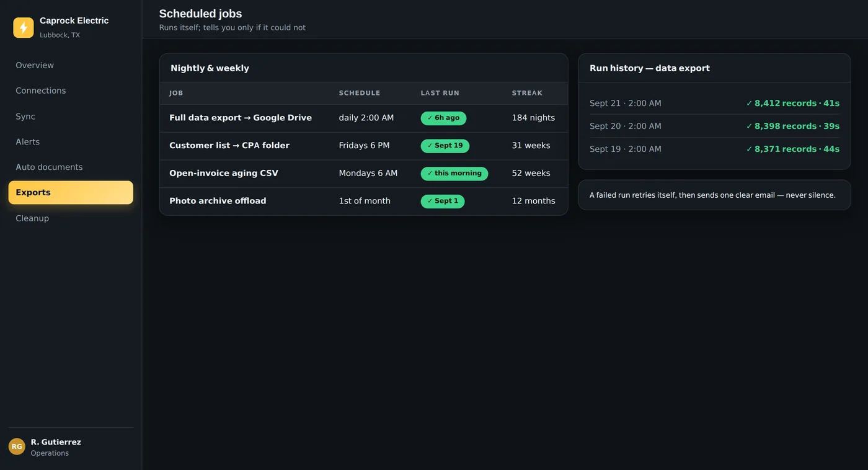Click the 'Scheduled jobs' page title
This screenshot has height=470, width=868.
click(x=200, y=14)
